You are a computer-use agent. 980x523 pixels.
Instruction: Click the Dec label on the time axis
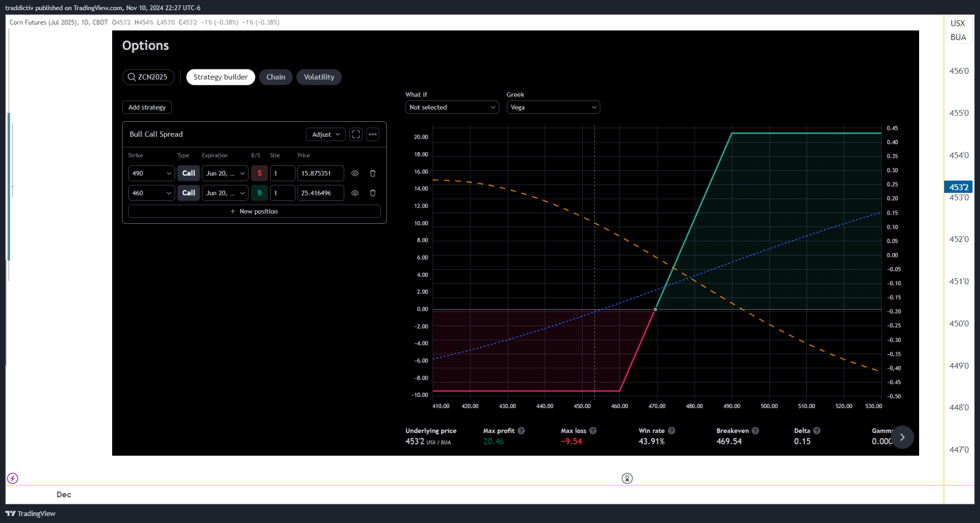pos(64,495)
